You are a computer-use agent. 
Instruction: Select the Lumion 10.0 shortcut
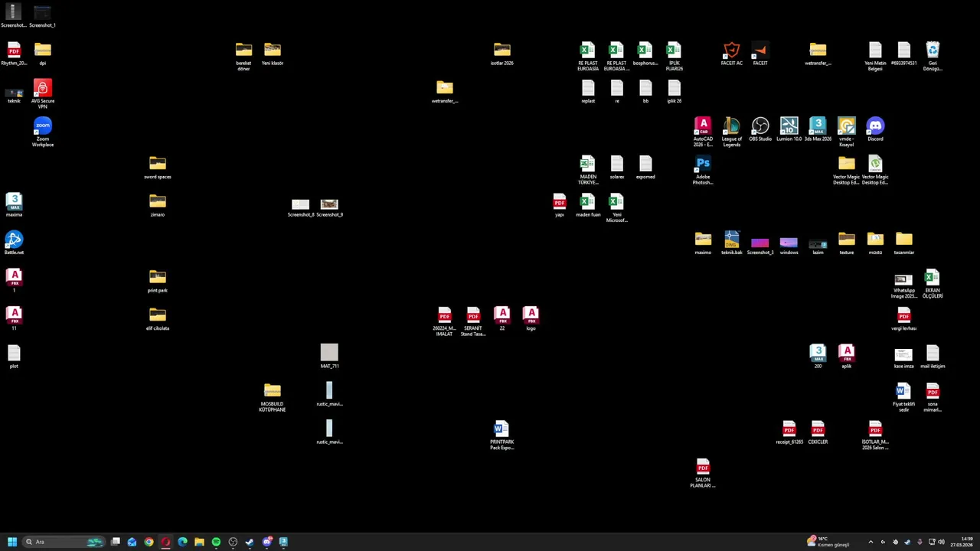click(x=789, y=130)
